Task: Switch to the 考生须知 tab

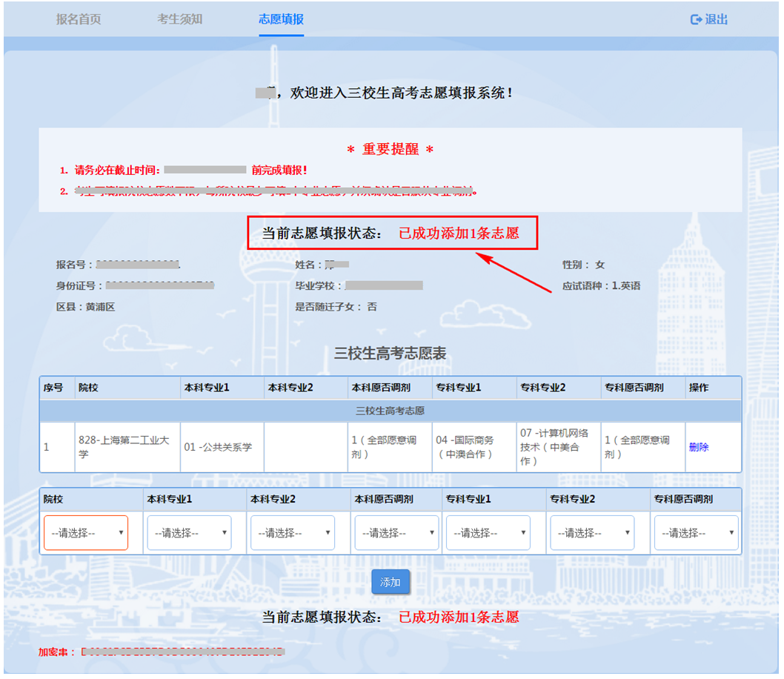Action: click(180, 19)
